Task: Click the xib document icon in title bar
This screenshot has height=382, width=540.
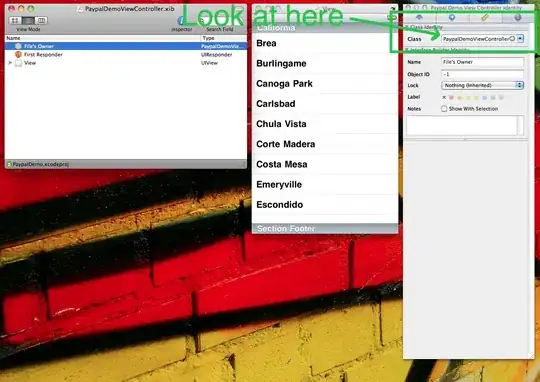Action: point(80,9)
